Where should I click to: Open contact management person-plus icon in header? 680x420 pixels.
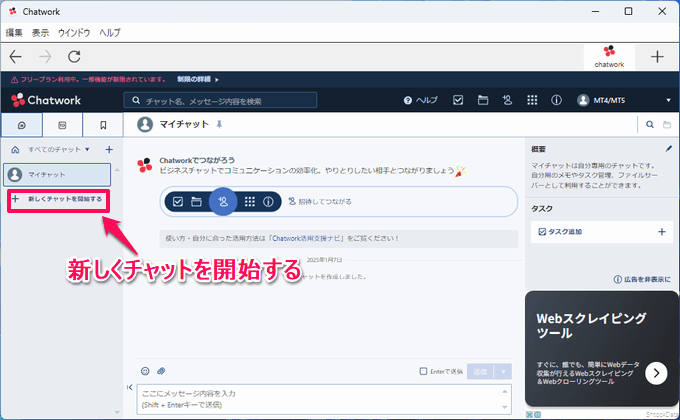(x=507, y=100)
